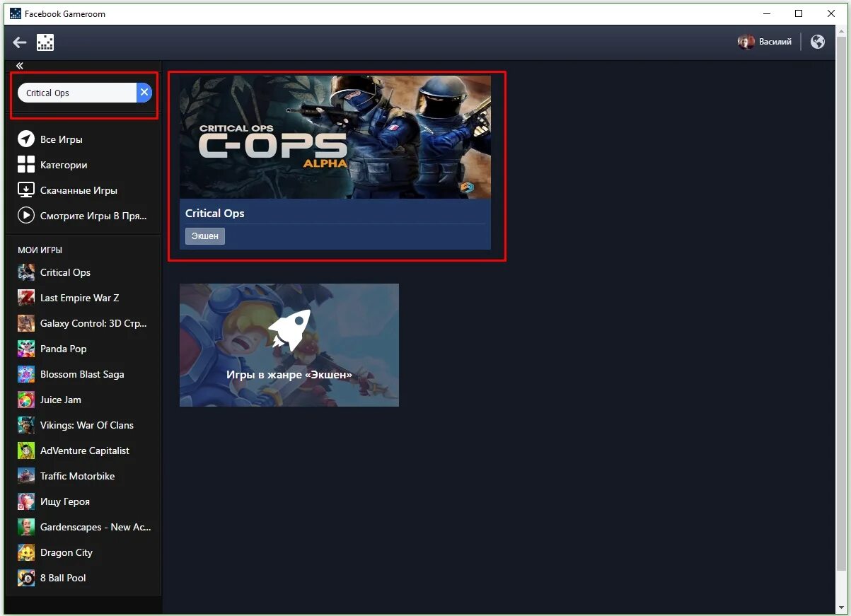Click Facebook Gameroom title bar icon

click(16, 13)
